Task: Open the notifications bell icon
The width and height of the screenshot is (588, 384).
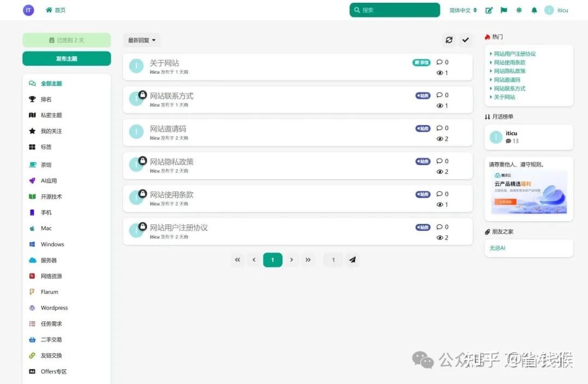Action: (x=535, y=10)
